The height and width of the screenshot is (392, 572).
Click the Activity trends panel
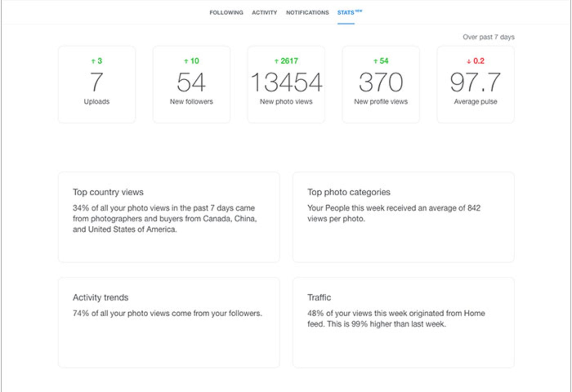point(169,322)
